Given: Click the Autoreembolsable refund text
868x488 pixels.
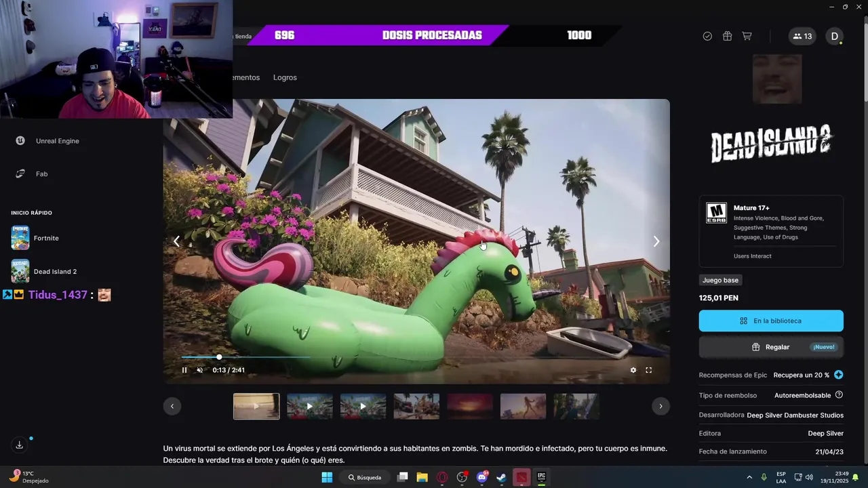Looking at the screenshot, I should click(x=802, y=395).
